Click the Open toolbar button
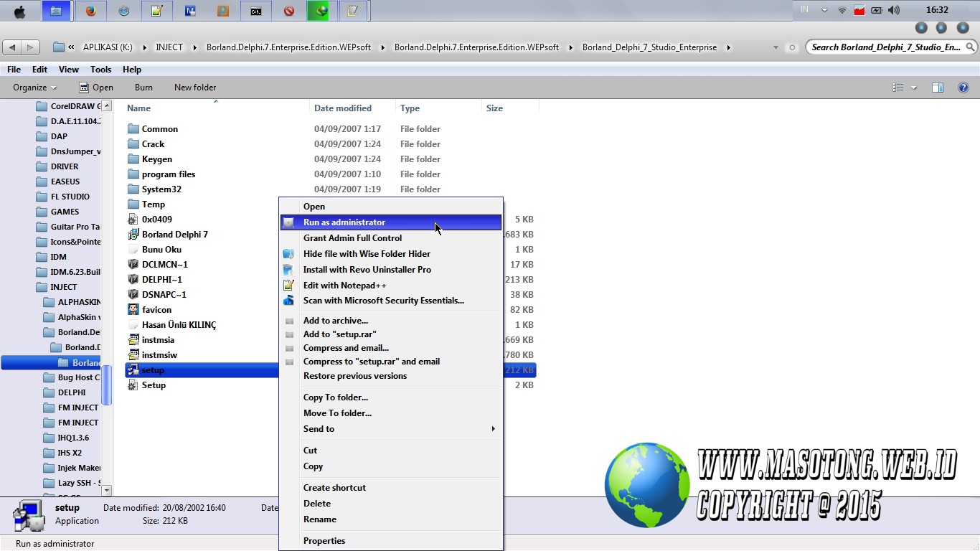This screenshot has height=551, width=980. 95,88
